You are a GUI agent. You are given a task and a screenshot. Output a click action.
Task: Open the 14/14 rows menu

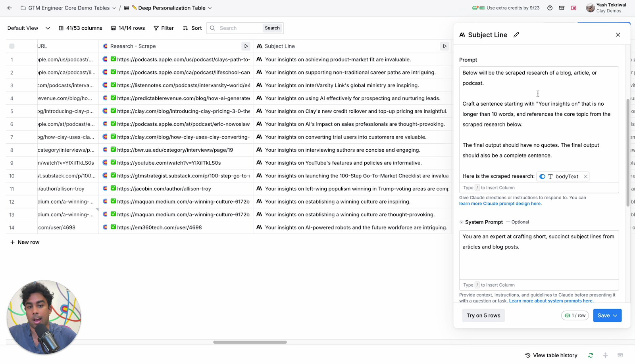click(128, 28)
